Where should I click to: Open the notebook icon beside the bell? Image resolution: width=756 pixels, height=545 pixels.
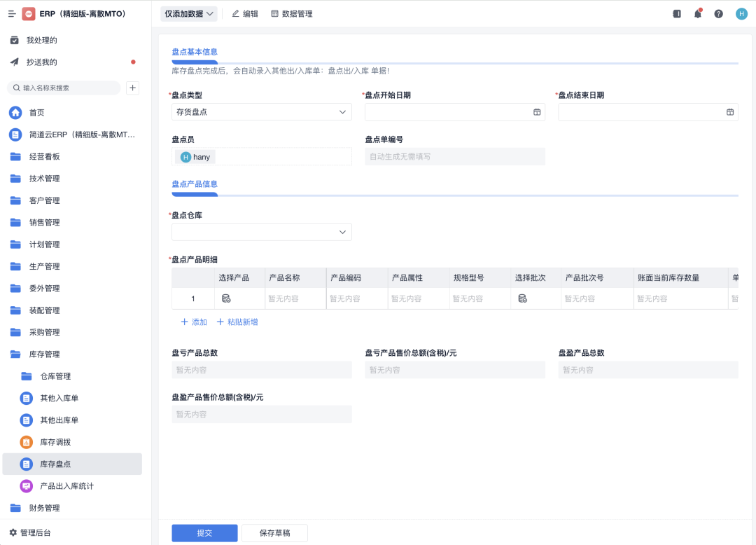tap(677, 14)
